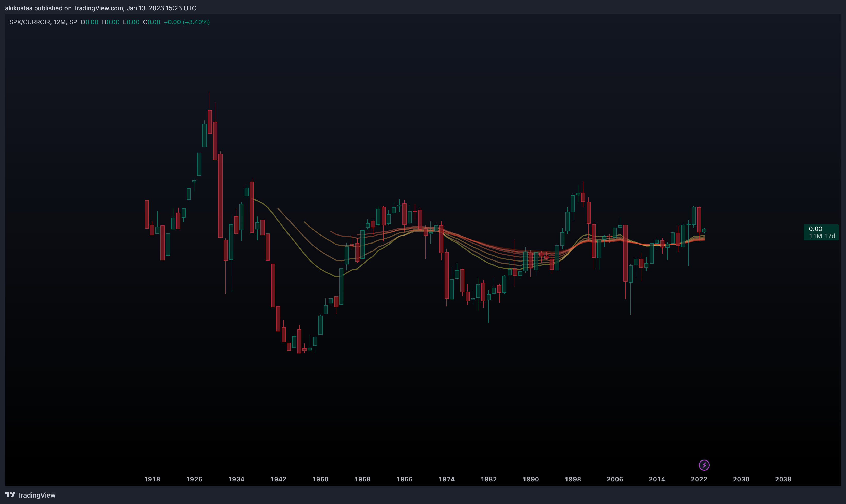Click the 1982 year label on time axis
Viewport: 846px width, 504px height.
click(489, 479)
